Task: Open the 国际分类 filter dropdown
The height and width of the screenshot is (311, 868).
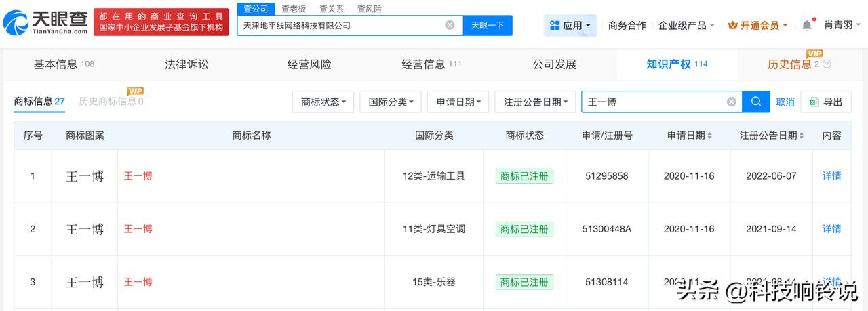Action: [x=391, y=102]
